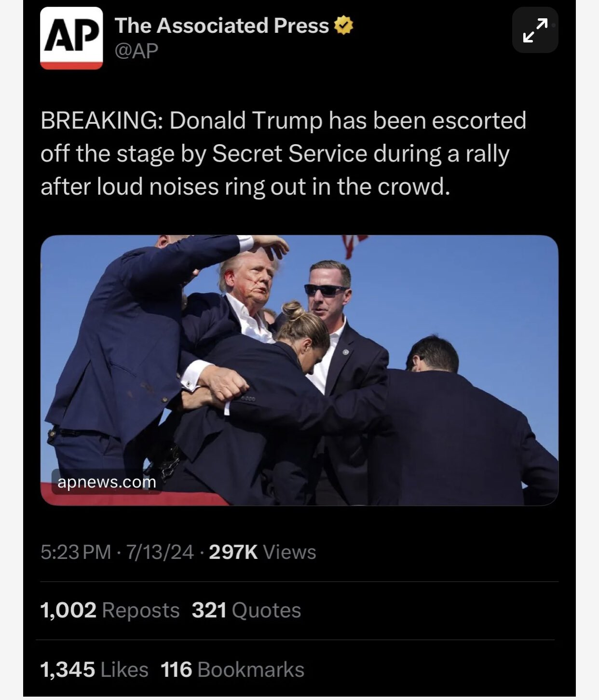The image size is (599, 700).
Task: Click the 7/13/24 post date
Action: [x=160, y=552]
